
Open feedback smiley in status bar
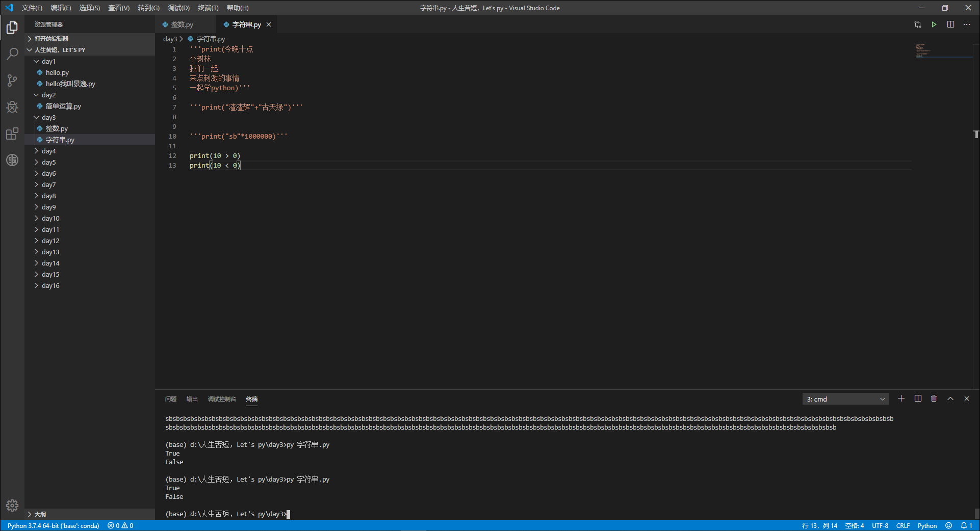pos(948,525)
